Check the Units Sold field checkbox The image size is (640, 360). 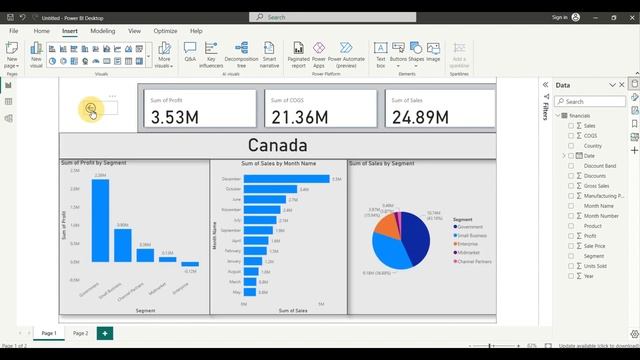(x=571, y=266)
